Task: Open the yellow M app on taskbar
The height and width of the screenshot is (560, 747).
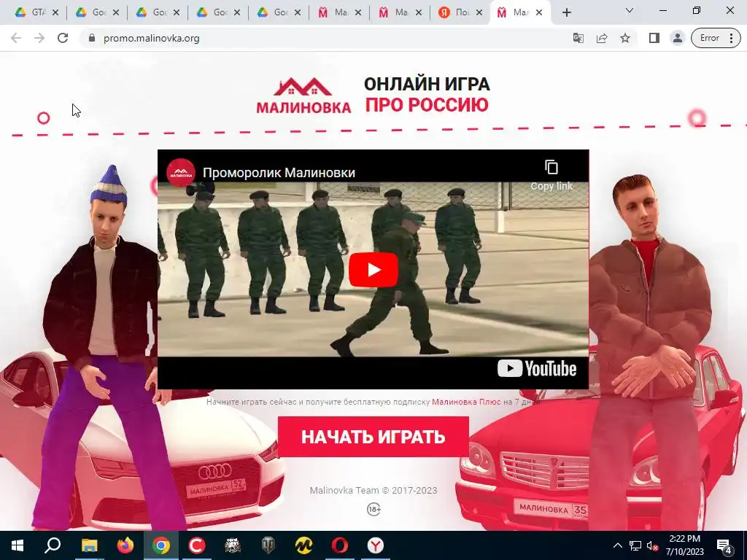Action: pos(304,545)
